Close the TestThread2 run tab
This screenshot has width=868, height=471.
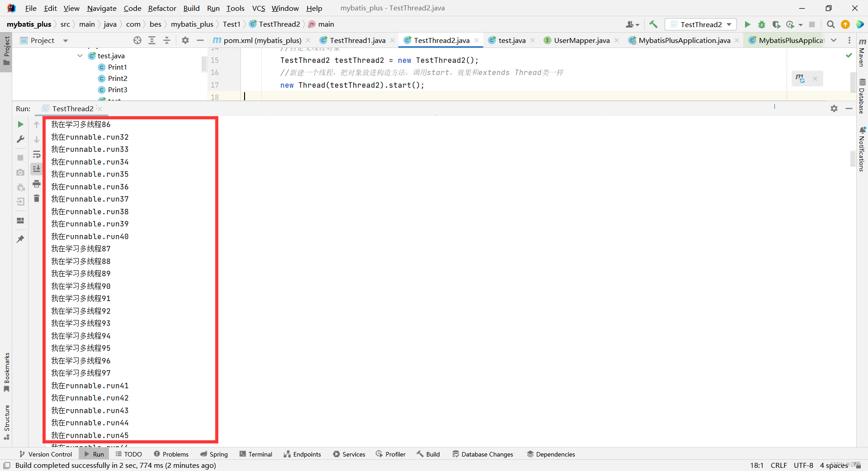click(x=100, y=108)
